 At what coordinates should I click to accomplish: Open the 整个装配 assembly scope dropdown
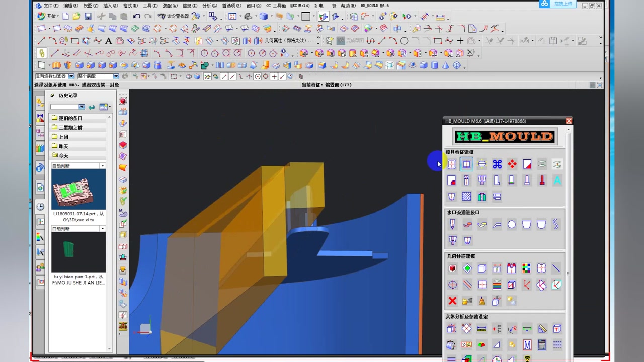[98, 76]
